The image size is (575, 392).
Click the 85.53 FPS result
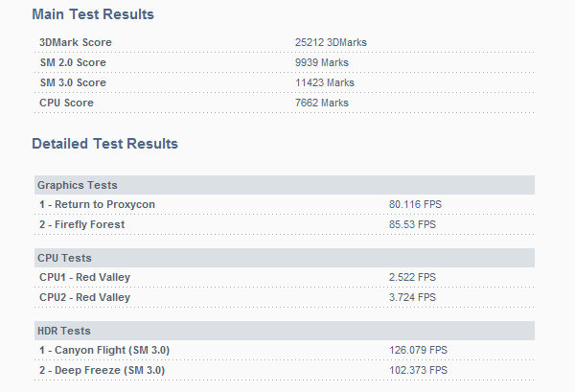pos(412,224)
